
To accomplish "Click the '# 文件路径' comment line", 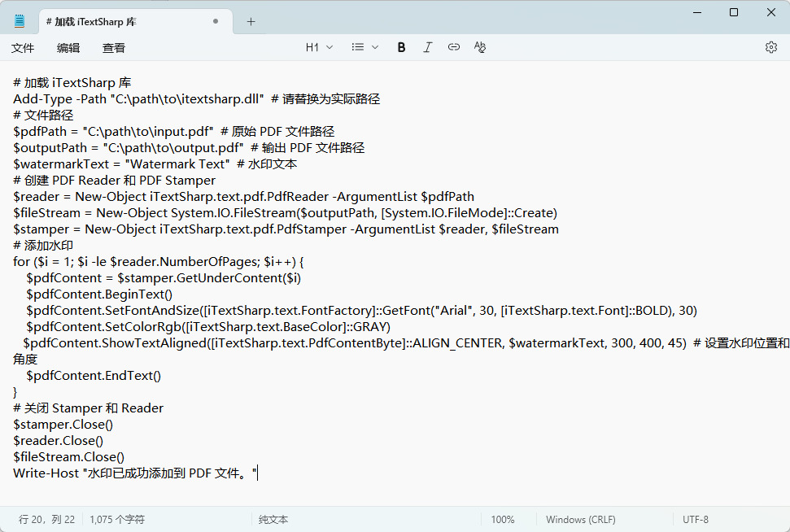I will click(43, 116).
